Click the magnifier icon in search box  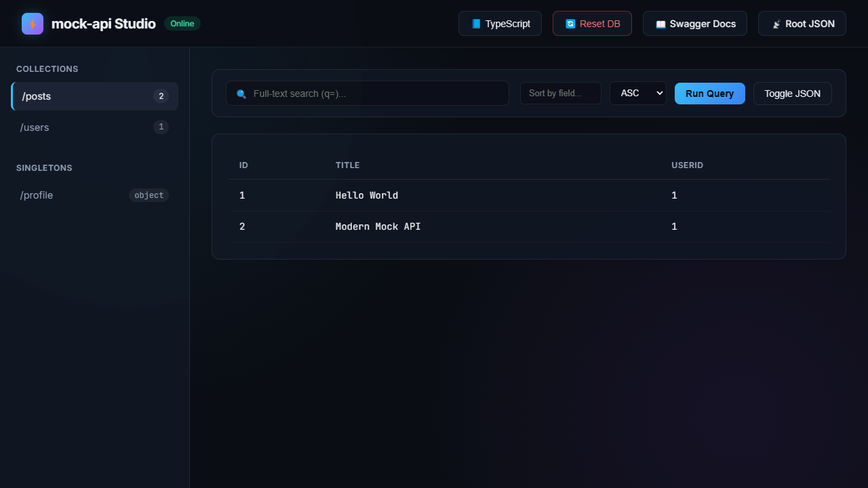point(241,94)
